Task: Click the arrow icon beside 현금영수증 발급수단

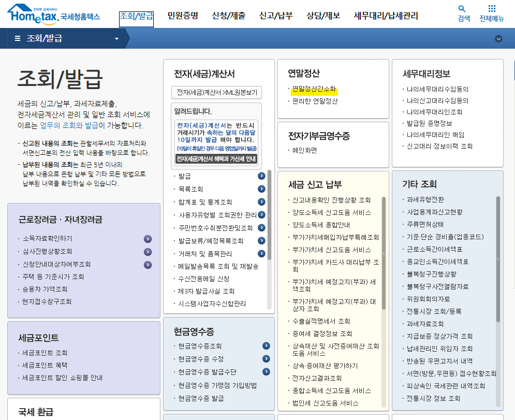Action: coord(267,371)
